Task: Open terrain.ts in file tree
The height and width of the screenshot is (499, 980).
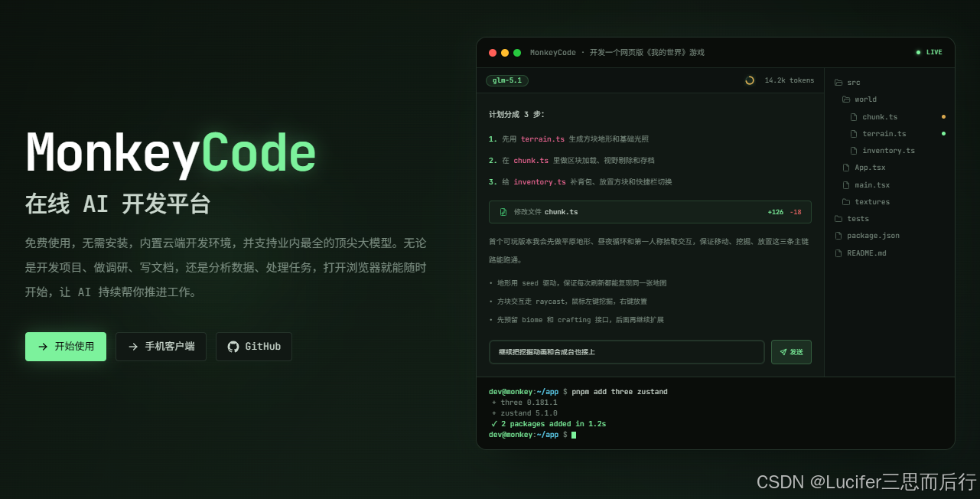Action: click(884, 134)
